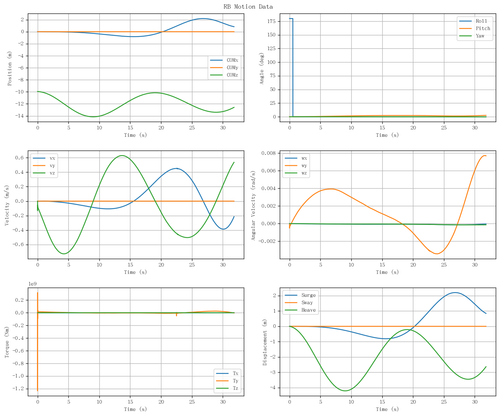Screen dimensions: 500x416
Task: Choose the wz legend entry in the Angular Velocity plot
Action: coord(296,173)
